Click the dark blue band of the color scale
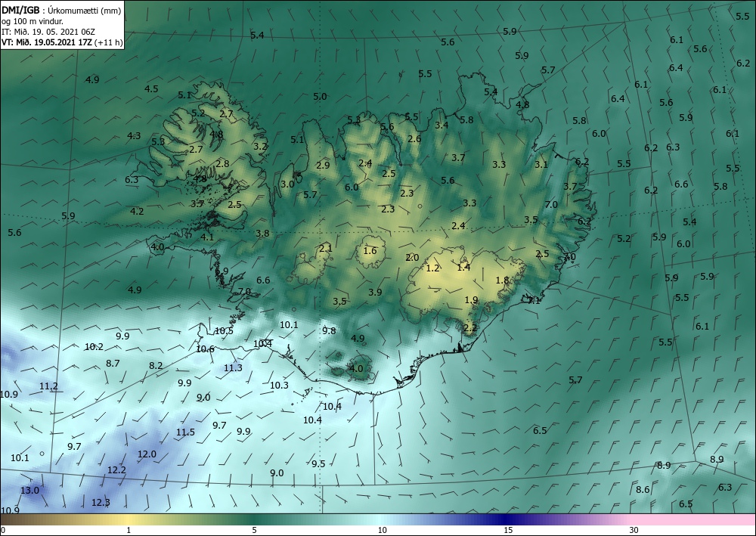This screenshot has height=536, width=756. (x=503, y=519)
